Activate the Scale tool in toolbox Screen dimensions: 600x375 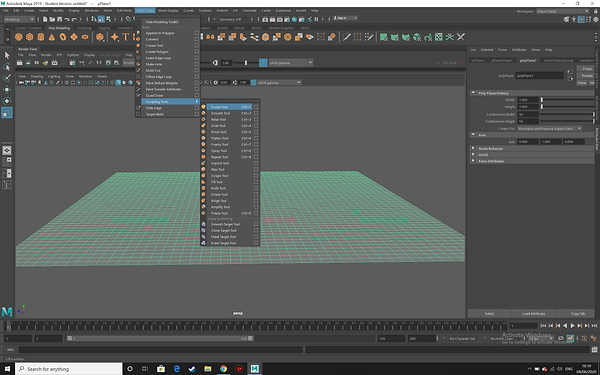(7, 112)
